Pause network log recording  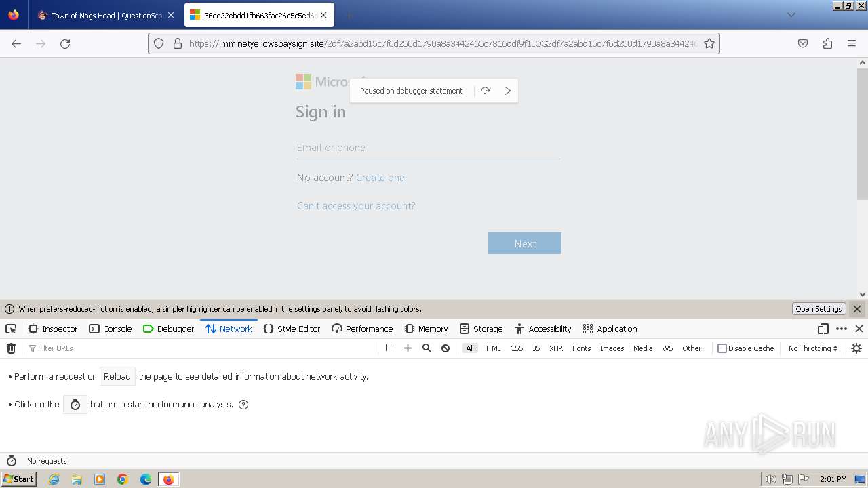[x=389, y=348]
